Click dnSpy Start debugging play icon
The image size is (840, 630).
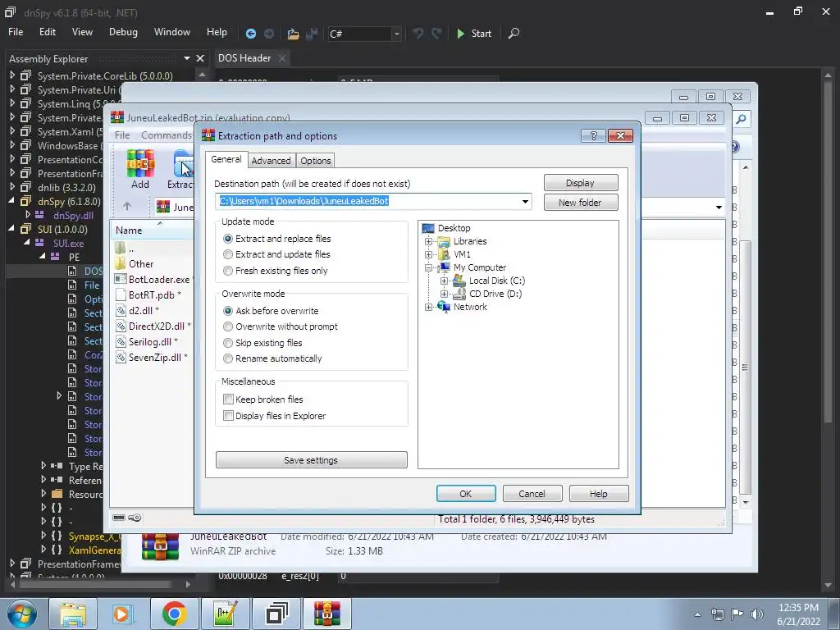(x=461, y=33)
